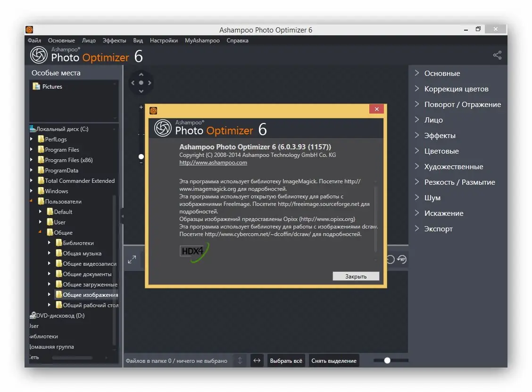
Task: Close the About dialog with red X
Action: click(377, 109)
